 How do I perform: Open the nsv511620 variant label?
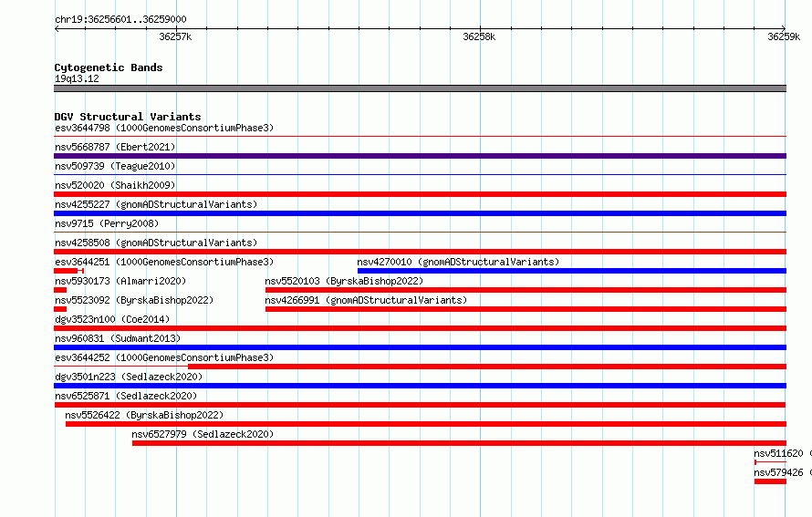click(783, 453)
